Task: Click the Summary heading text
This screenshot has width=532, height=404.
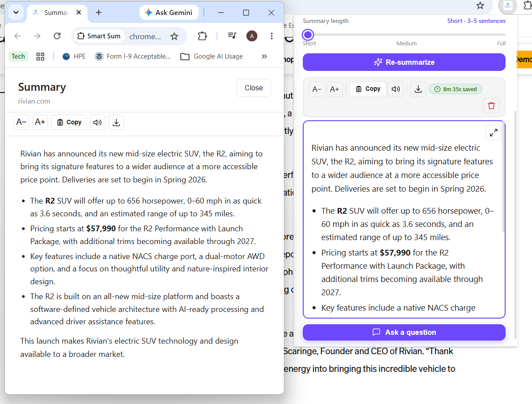Action: (x=42, y=87)
